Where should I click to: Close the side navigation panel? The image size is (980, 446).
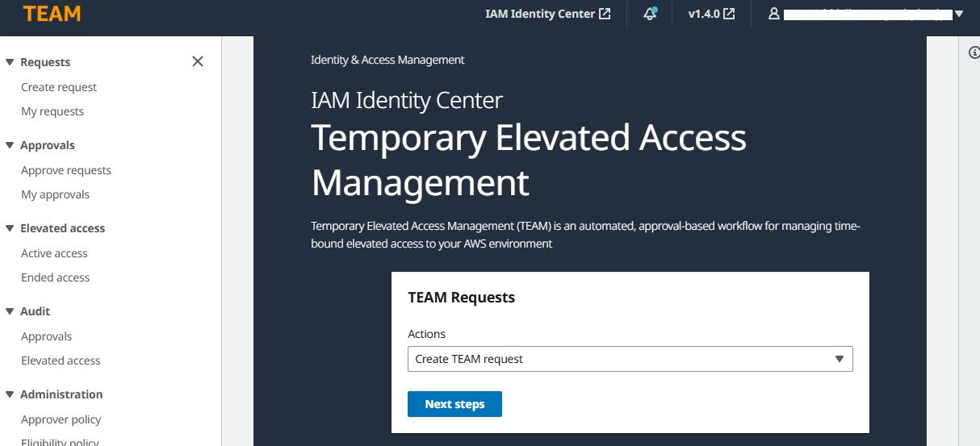198,62
